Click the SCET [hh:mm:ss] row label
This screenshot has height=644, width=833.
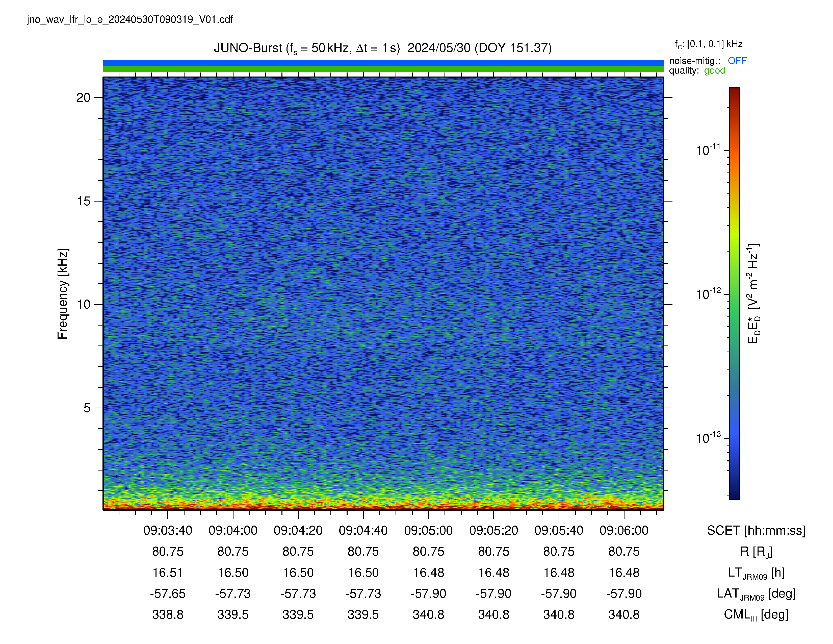point(756,530)
